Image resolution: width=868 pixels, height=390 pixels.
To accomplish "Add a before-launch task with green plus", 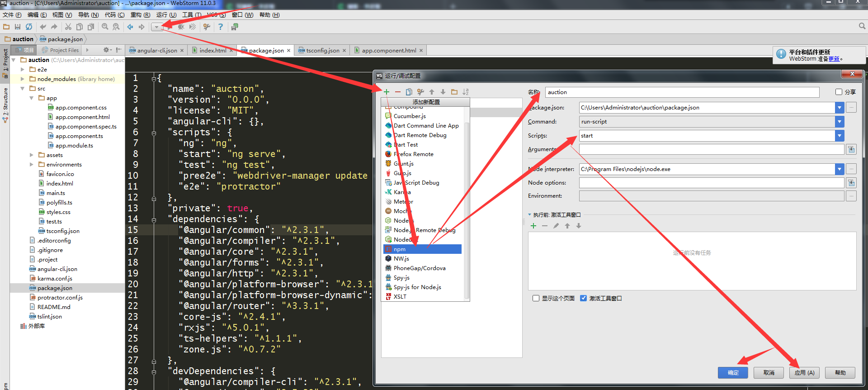I will (x=533, y=226).
